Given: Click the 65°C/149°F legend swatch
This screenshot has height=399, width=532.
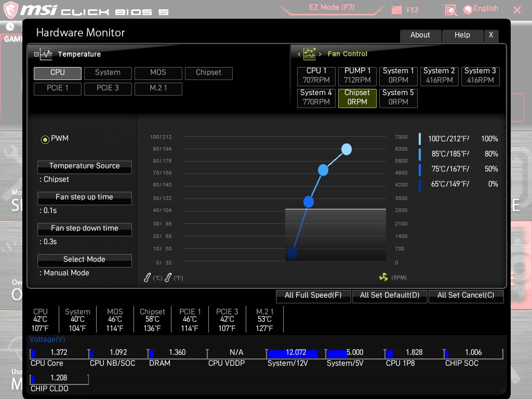Looking at the screenshot, I should 420,185.
